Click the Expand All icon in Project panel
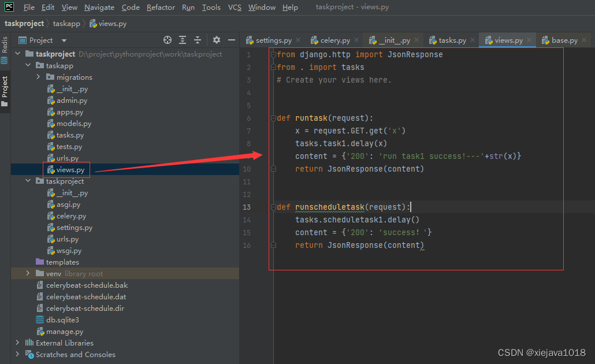 coord(183,40)
